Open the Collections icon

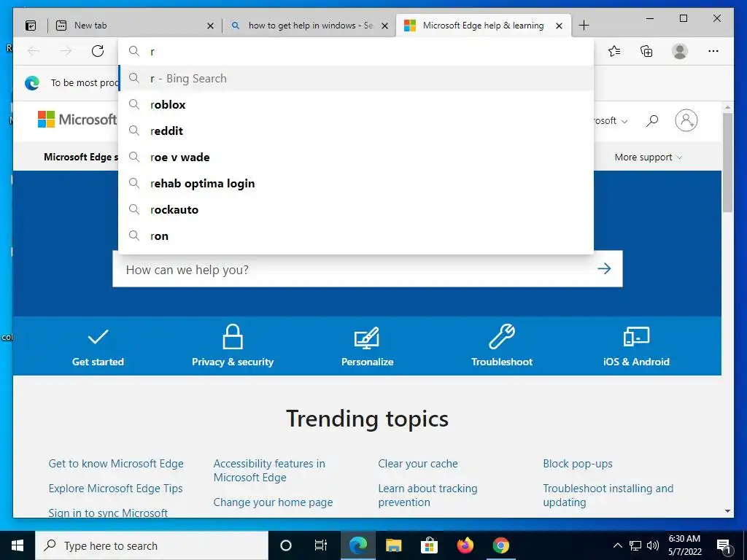click(x=646, y=51)
